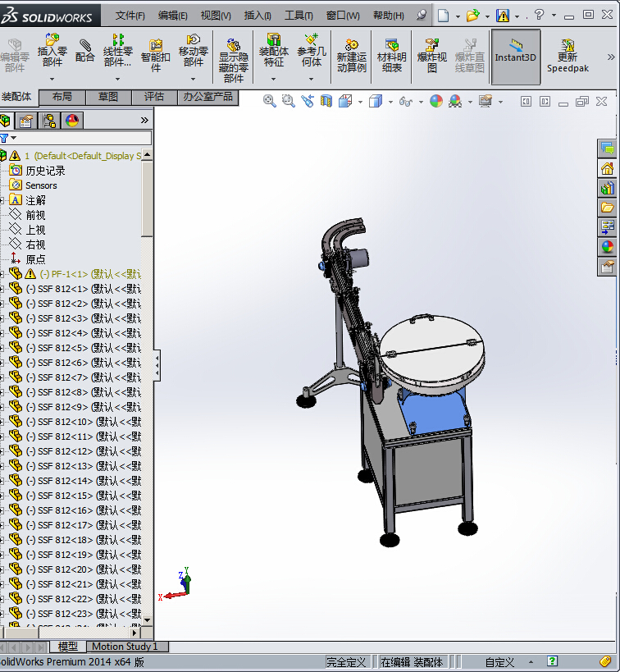Select the 前视 plane in tree
620x672 pixels.
coord(35,215)
